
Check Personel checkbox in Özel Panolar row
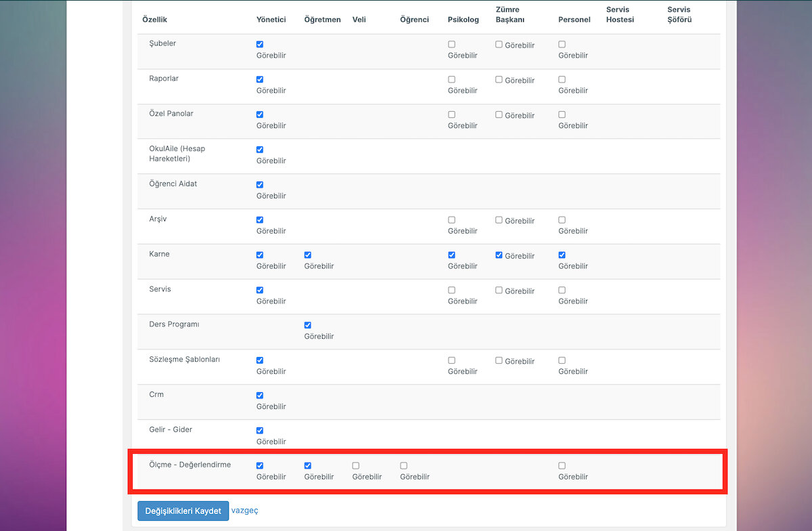click(x=562, y=114)
